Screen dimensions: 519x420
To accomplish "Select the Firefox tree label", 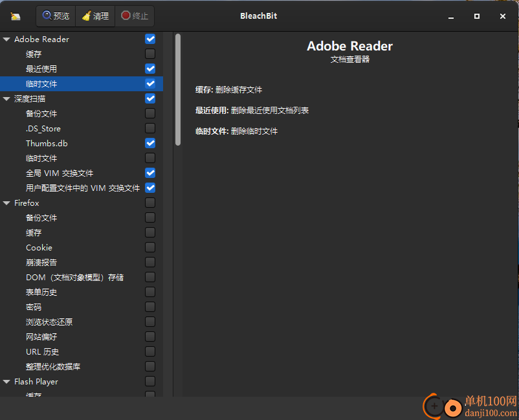I will (27, 203).
